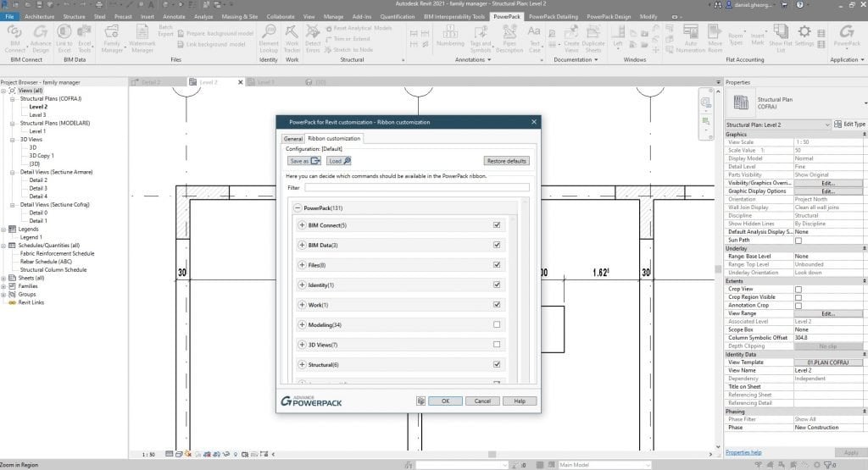This screenshot has width=868, height=470.
Task: Toggle the Work(1) checkbox
Action: (497, 305)
